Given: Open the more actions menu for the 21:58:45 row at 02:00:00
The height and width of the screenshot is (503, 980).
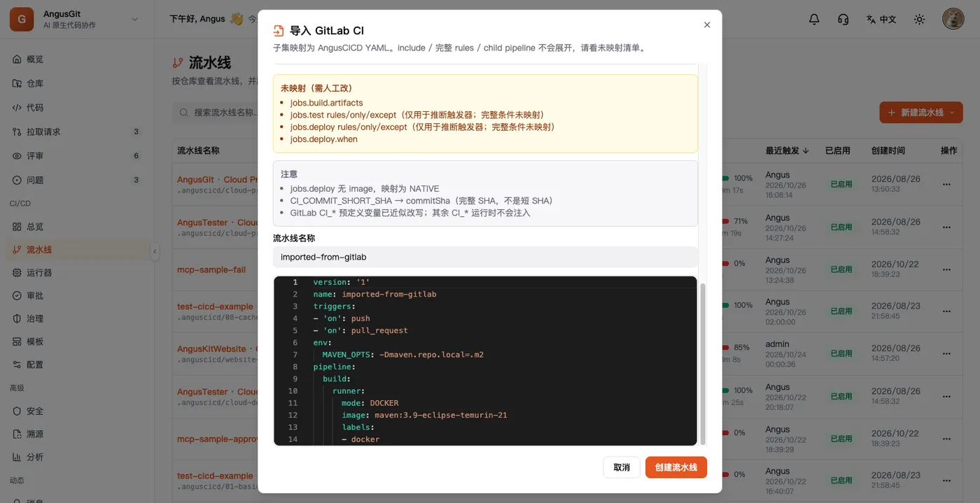Looking at the screenshot, I should (x=947, y=311).
